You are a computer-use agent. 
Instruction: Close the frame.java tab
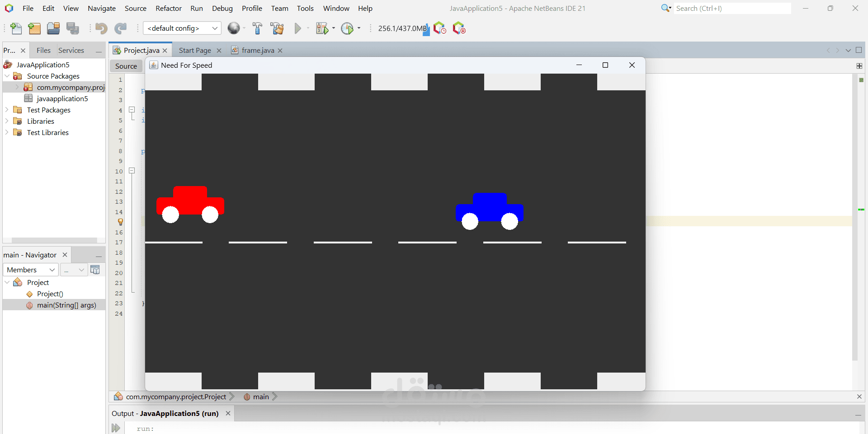(x=280, y=51)
